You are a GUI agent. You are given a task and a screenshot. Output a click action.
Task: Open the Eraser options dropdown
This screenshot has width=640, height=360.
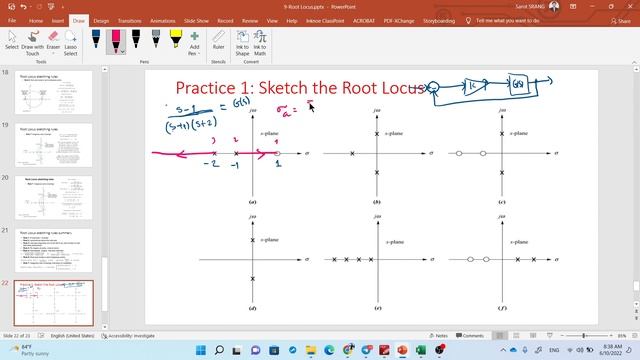tap(53, 53)
